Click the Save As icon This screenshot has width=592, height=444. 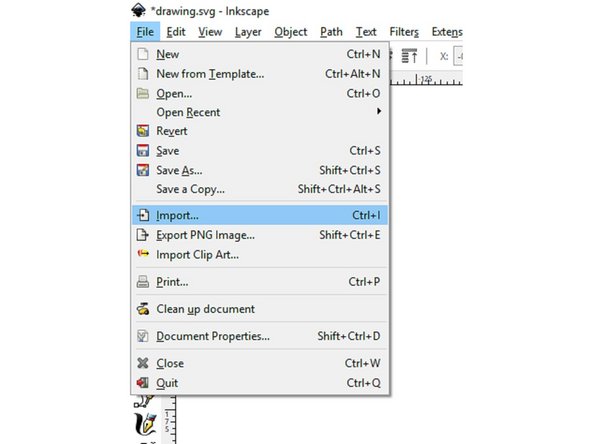coord(143,170)
